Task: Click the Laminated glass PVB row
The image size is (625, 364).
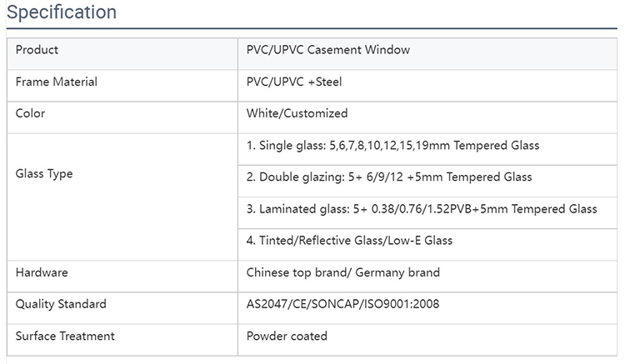Action: coord(427,213)
